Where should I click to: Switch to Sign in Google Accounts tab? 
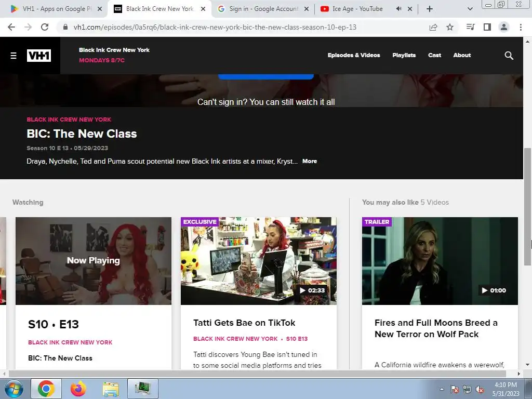(263, 9)
